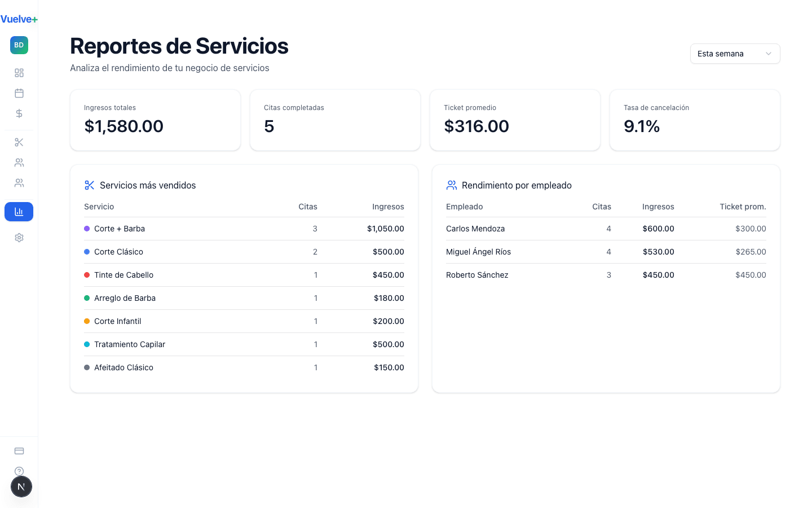Click the N profile avatar at bottom left
Viewport: 812px width, 508px height.
[x=21, y=486]
